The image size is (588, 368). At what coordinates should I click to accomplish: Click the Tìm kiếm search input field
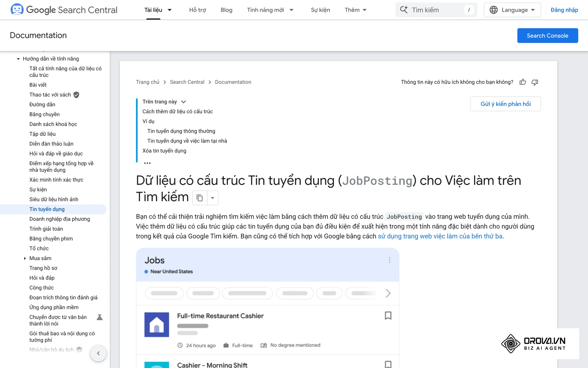(436, 10)
